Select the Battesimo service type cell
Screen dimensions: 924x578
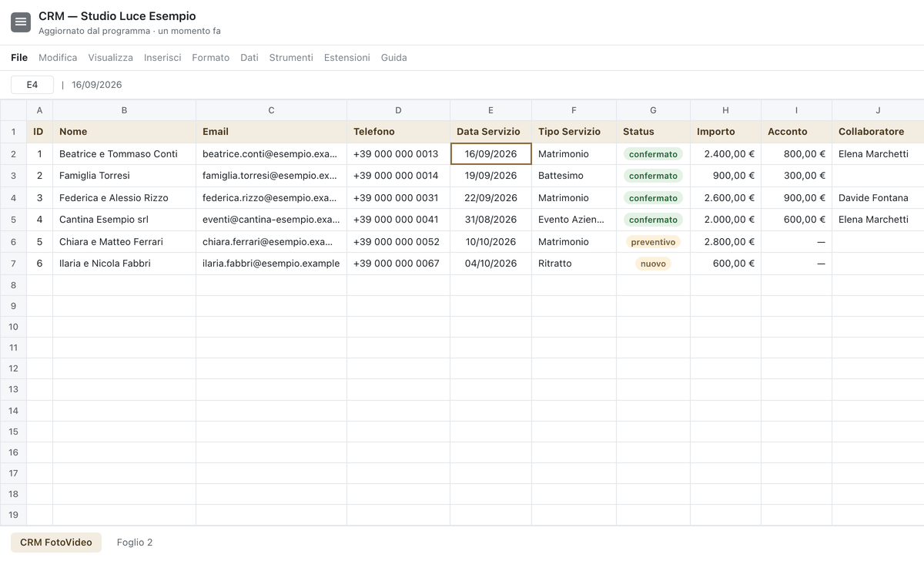coord(574,176)
